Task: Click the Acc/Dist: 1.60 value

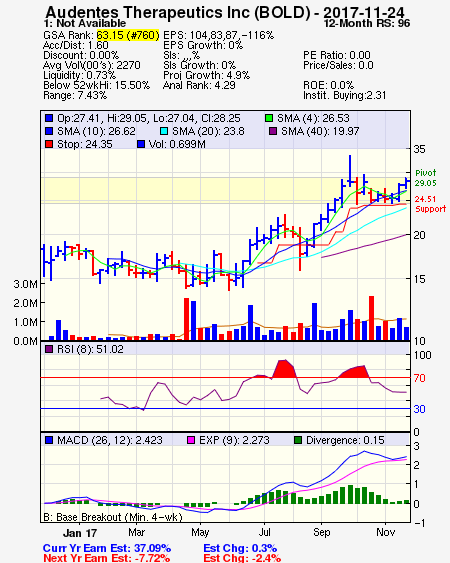Action: click(76, 45)
